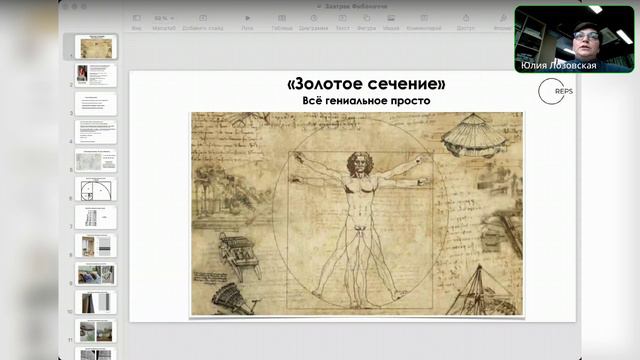Viewport: 640px width, 360px height.
Task: Select slide 11 thumbnail in the navigator
Action: click(x=96, y=331)
